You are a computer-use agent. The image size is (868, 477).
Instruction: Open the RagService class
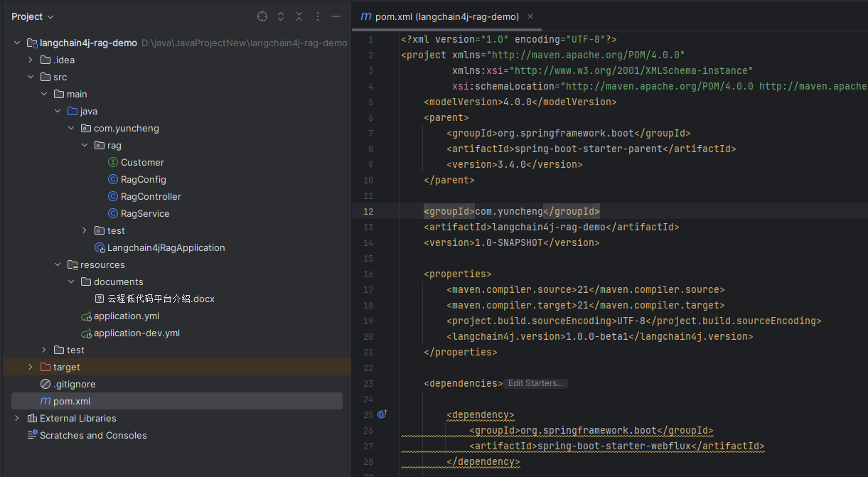145,213
